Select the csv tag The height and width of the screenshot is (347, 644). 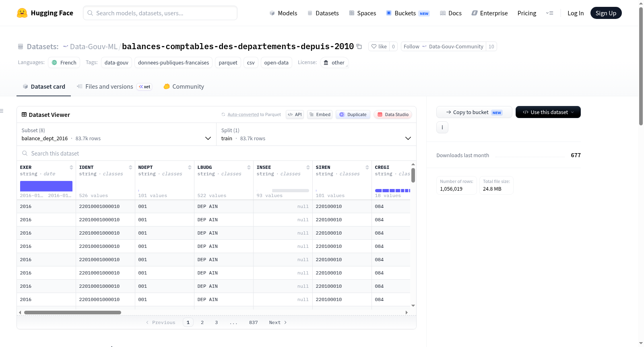point(251,62)
